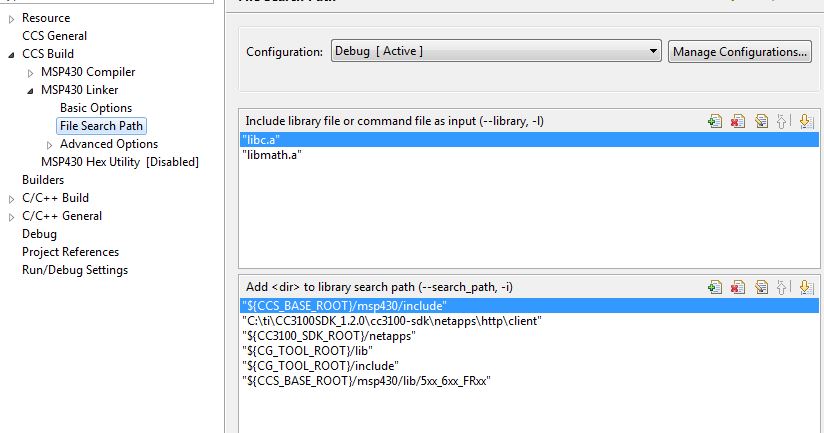The height and width of the screenshot is (433, 824).
Task: Select the "${CG_TOOL_ROOT}/lib" path entry
Action: tap(529, 351)
